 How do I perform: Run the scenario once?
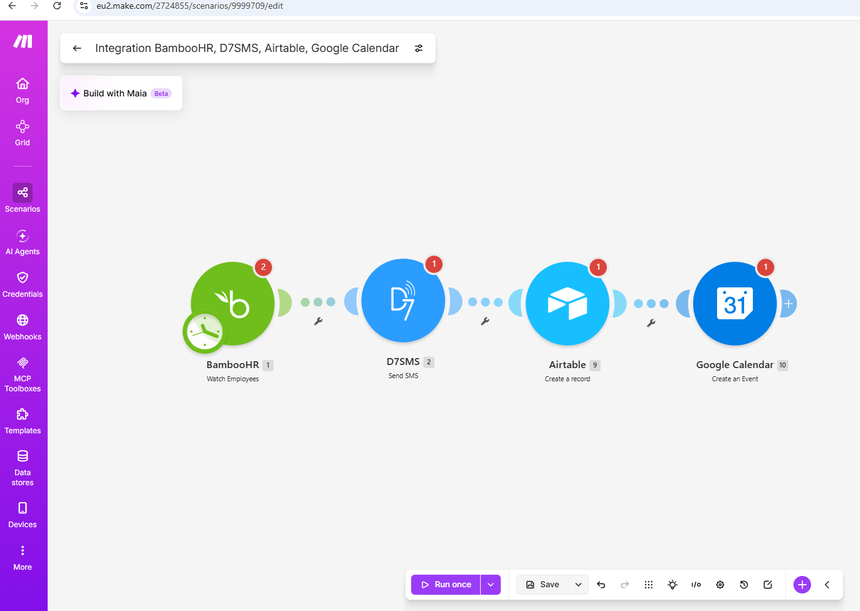click(446, 585)
